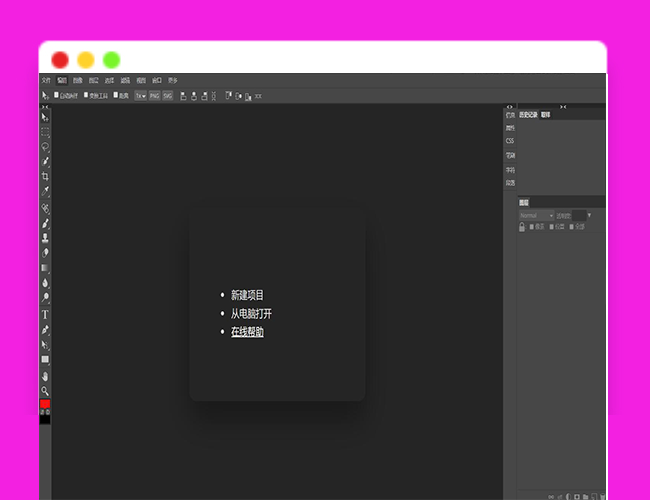Open the 文件 menu
The width and height of the screenshot is (650, 500).
pos(46,80)
